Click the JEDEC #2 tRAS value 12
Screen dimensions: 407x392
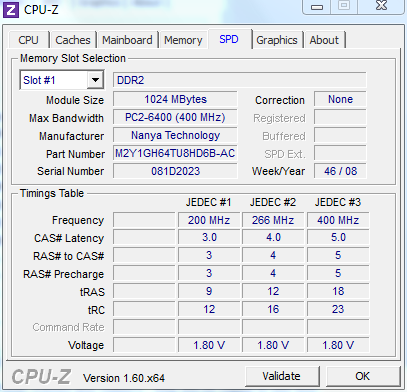273,291
